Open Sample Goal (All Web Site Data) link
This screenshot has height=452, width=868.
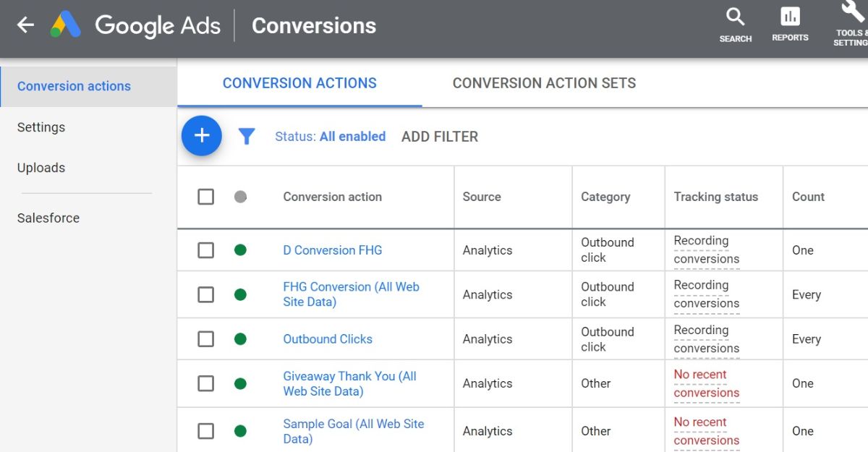(x=354, y=431)
